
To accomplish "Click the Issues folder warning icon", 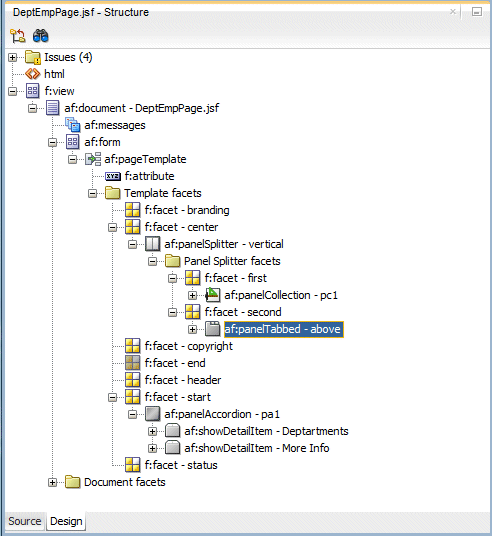I will (x=33, y=57).
